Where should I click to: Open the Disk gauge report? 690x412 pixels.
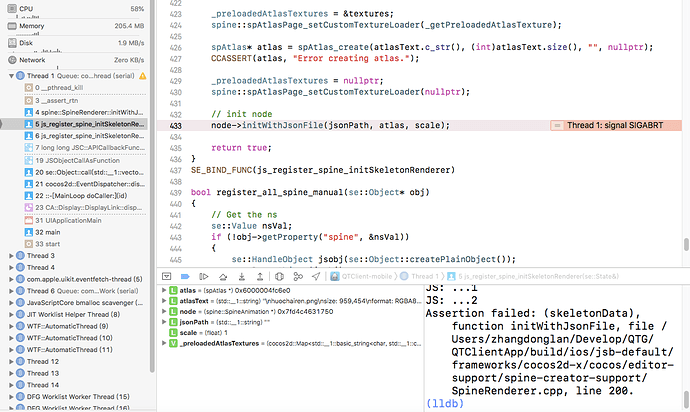tap(76, 43)
